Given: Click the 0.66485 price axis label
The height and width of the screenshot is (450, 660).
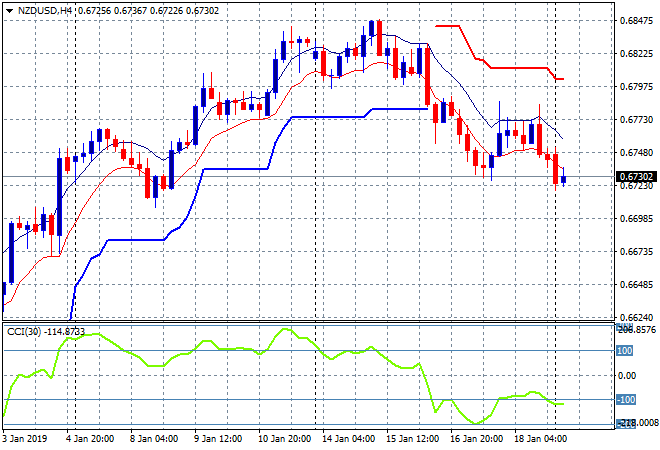Looking at the screenshot, I should pos(636,285).
